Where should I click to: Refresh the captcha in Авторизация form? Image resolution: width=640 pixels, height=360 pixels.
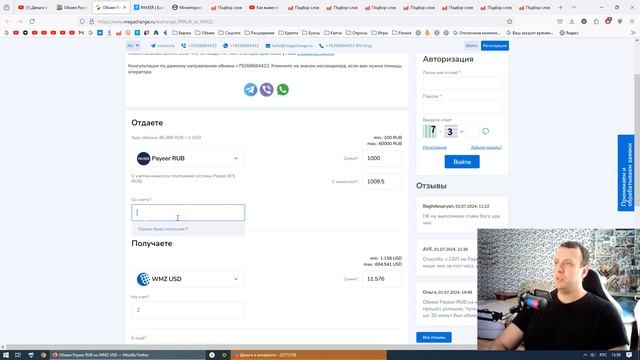pos(485,131)
